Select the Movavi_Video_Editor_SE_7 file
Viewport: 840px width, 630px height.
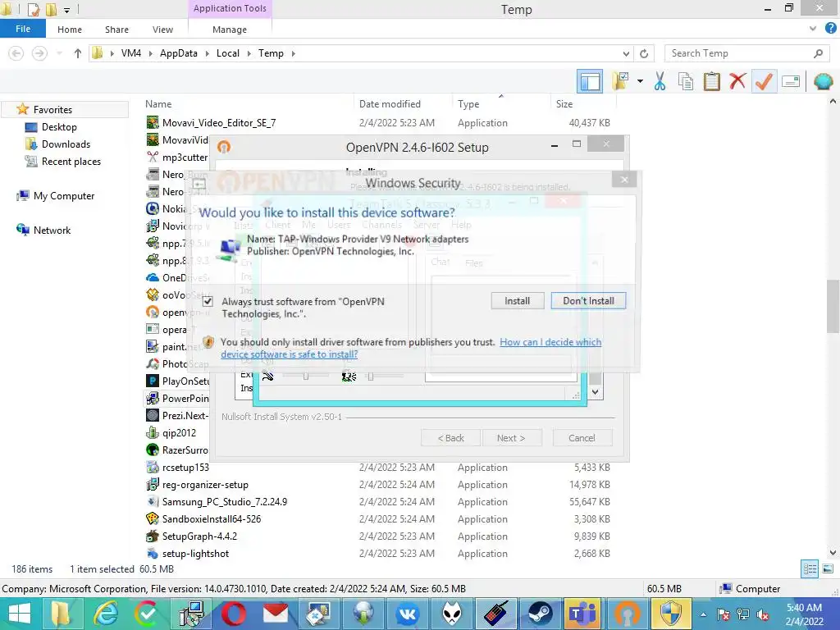[x=219, y=123]
